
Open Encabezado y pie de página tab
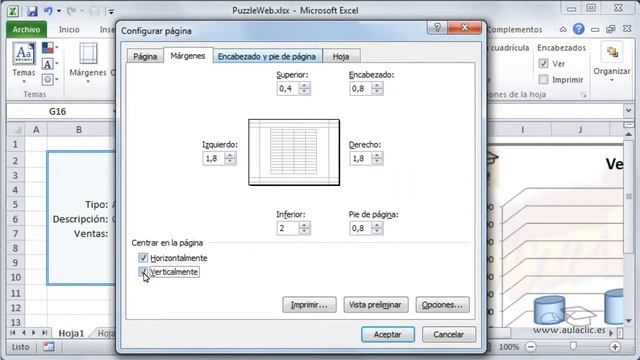pos(267,56)
